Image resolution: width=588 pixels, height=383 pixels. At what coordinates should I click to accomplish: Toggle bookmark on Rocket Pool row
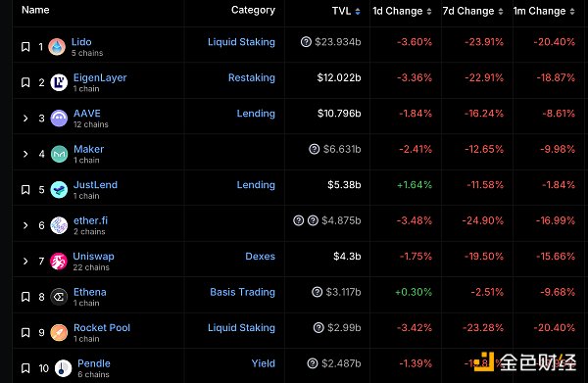25,332
